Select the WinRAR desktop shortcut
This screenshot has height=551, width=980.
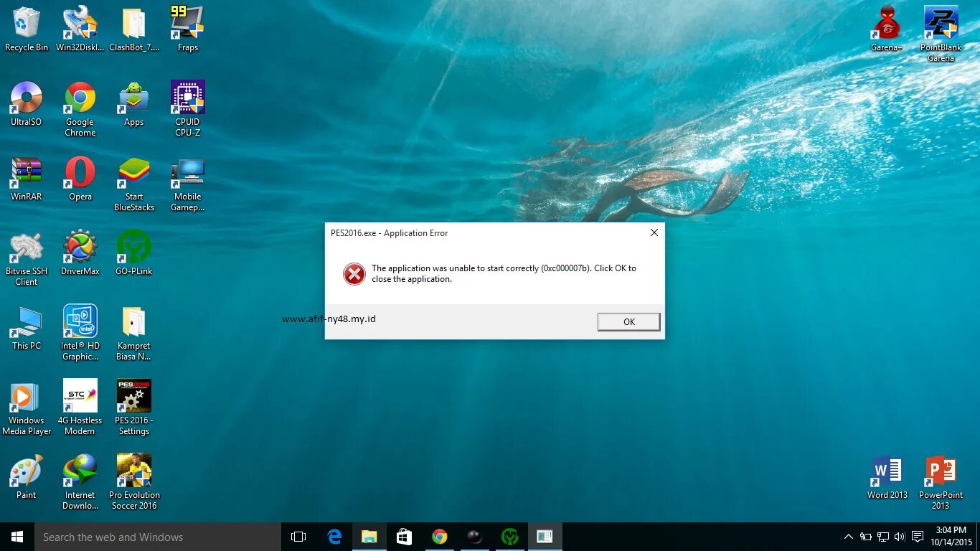27,179
